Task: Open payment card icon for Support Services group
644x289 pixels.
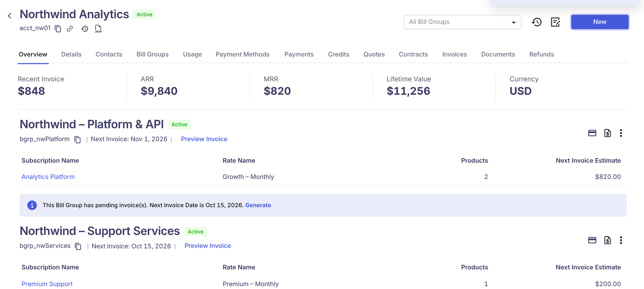Action: coord(592,240)
